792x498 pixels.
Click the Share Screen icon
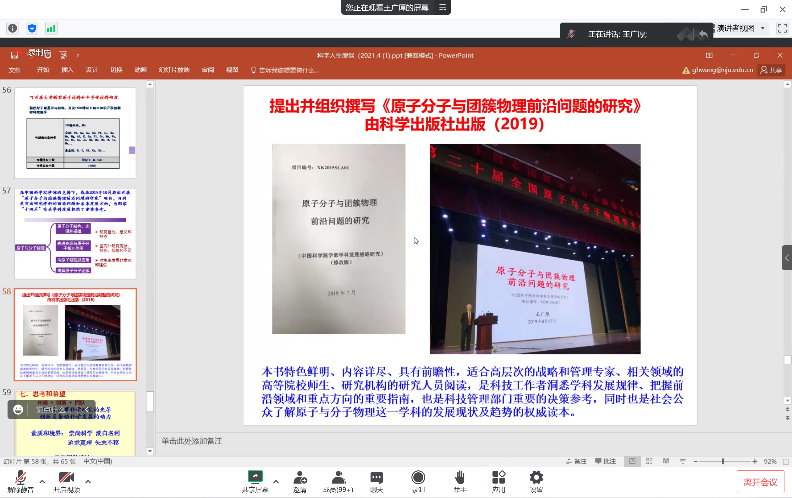coord(255,479)
